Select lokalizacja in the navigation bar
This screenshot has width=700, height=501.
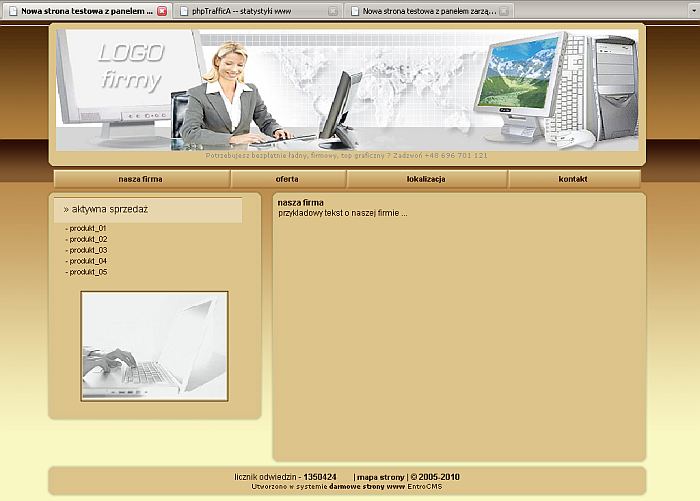click(x=426, y=179)
